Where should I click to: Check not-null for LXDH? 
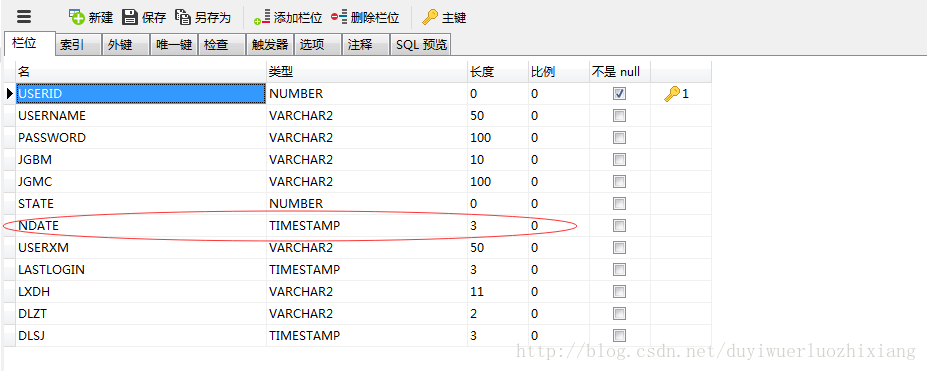pyautogui.click(x=619, y=292)
